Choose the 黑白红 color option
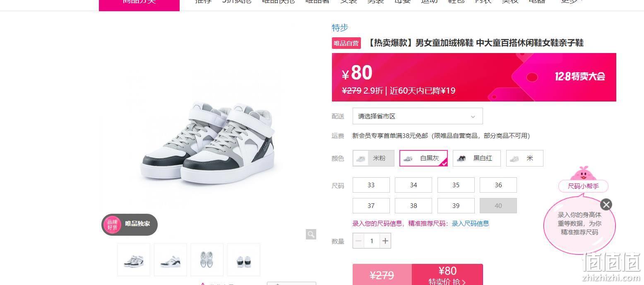 [477, 158]
